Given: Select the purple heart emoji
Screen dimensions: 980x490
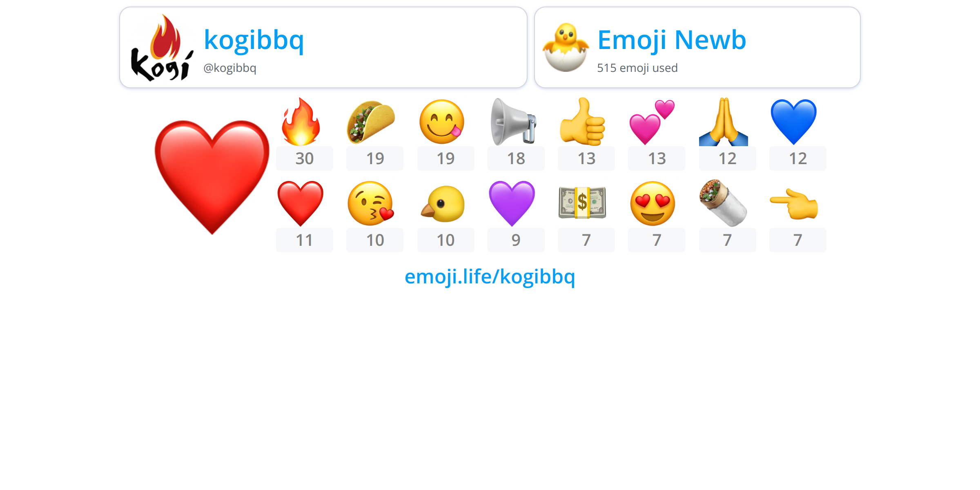Looking at the screenshot, I should coord(512,203).
